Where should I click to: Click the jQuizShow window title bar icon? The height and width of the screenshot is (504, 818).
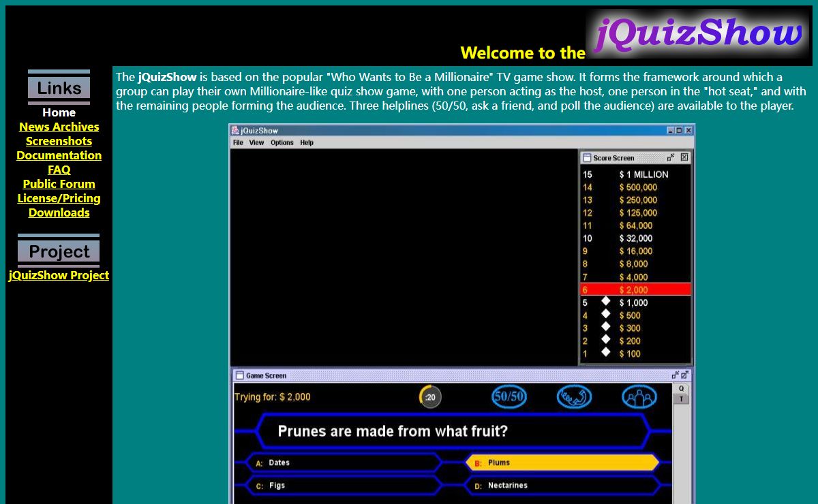[235, 130]
